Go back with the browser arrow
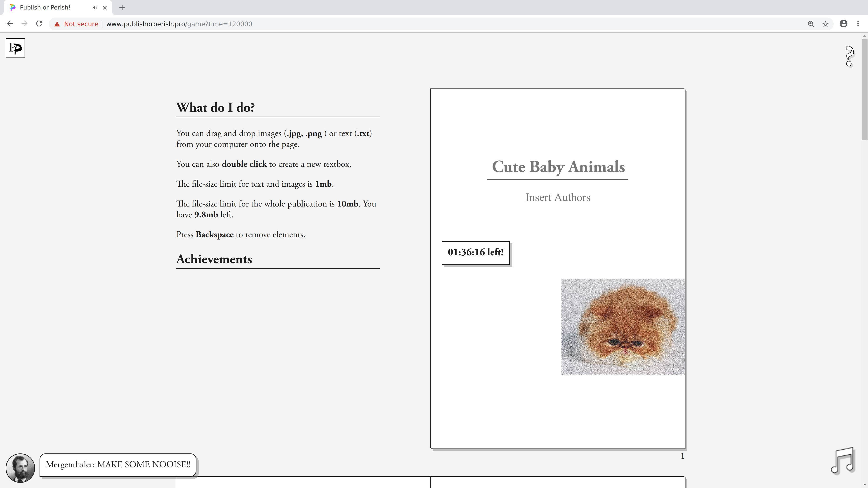 click(x=10, y=23)
